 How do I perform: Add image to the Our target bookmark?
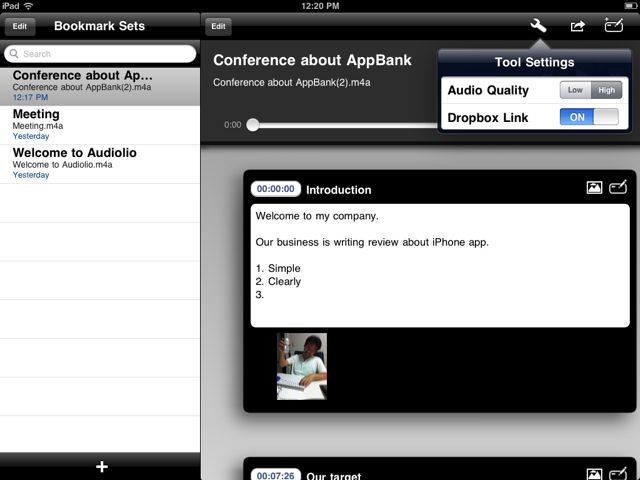[594, 474]
